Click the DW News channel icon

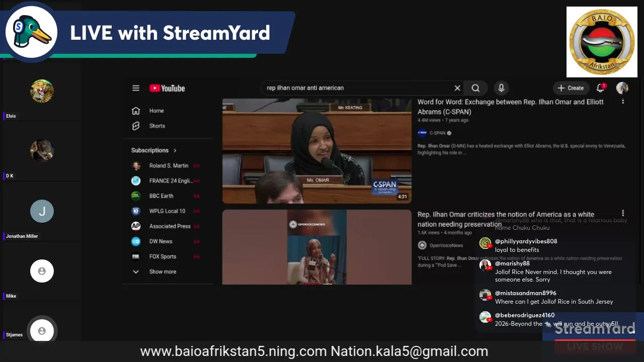[136, 241]
